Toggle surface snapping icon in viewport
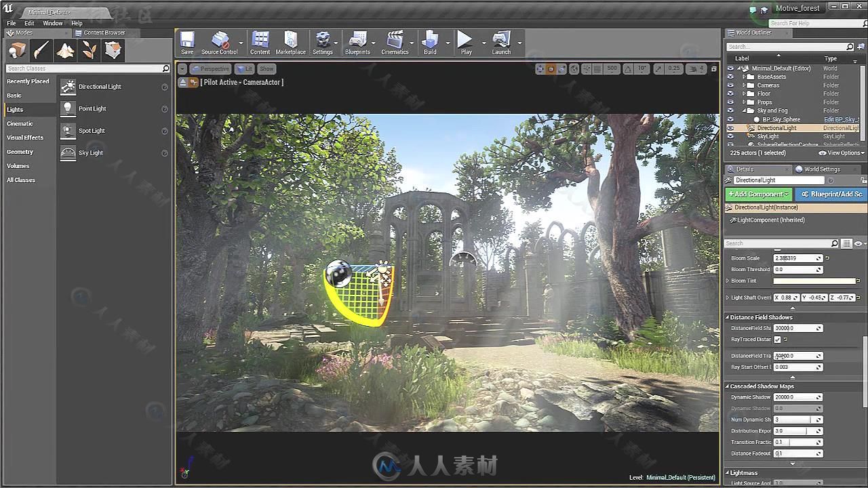 [587, 68]
